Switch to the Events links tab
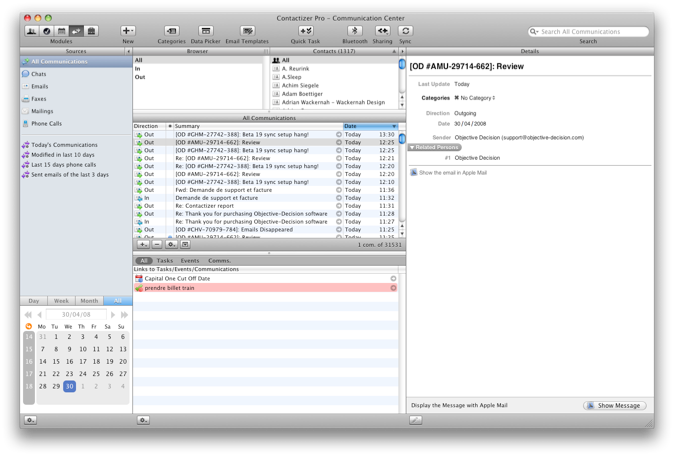This screenshot has width=674, height=456. pyautogui.click(x=190, y=261)
